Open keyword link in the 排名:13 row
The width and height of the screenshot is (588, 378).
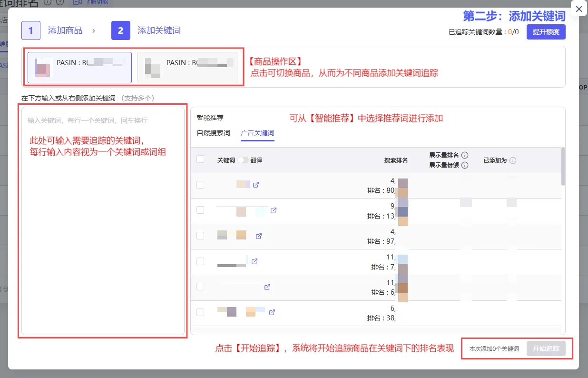click(x=274, y=210)
